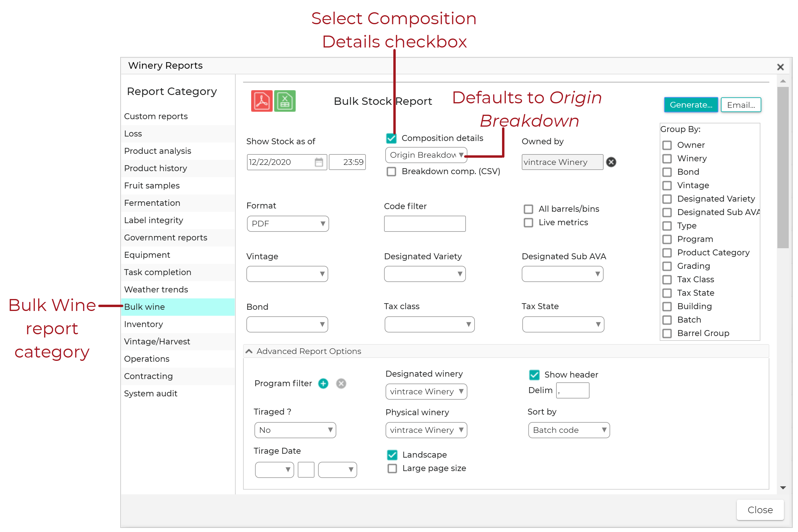The image size is (798, 532).
Task: Enable Breakdown comp. (CSV) checkbox
Action: coord(391,171)
